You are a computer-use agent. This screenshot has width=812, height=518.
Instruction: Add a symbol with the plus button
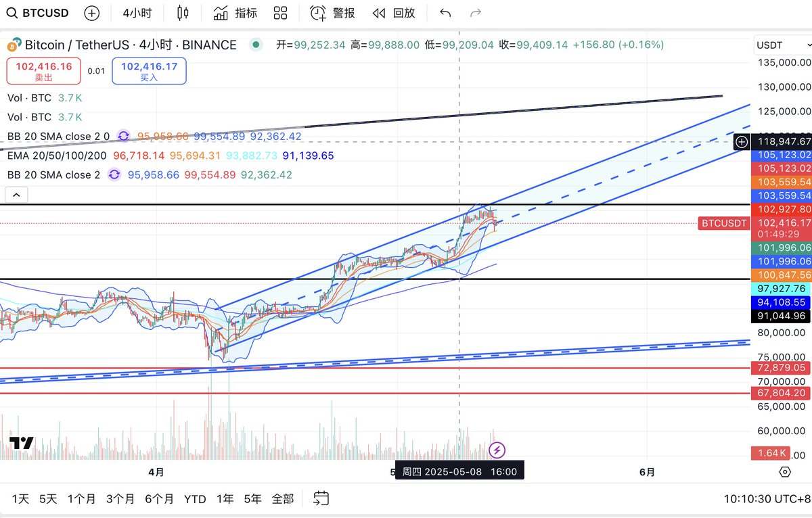pos(91,13)
